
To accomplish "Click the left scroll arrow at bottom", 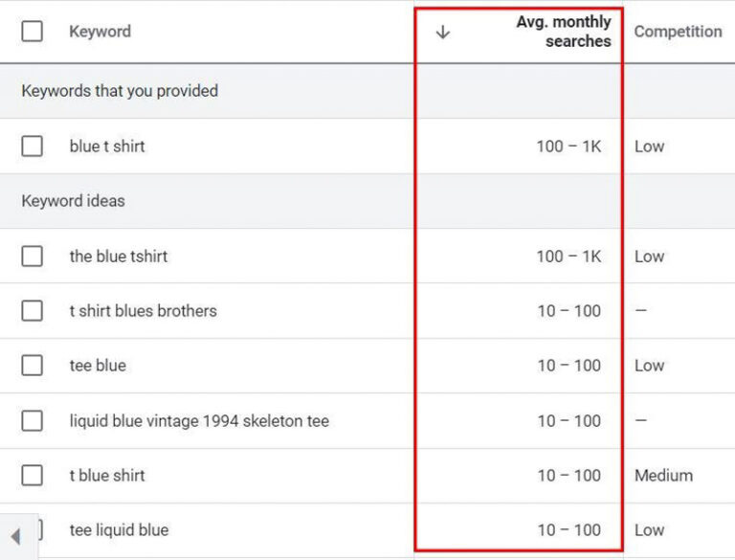I will pyautogui.click(x=15, y=535).
